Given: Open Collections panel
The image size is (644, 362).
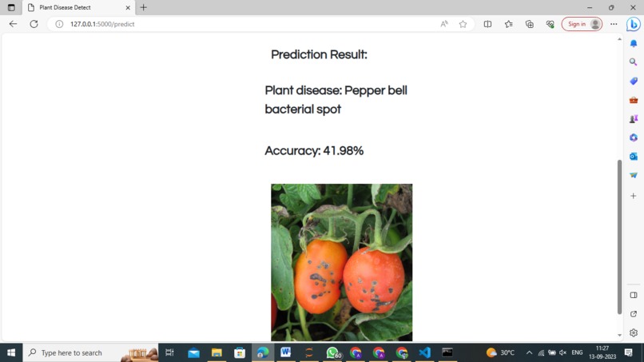Looking at the screenshot, I should click(x=530, y=24).
